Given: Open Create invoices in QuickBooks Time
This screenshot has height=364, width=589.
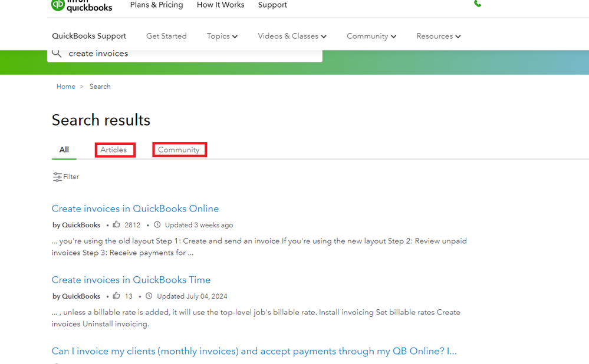Looking at the screenshot, I should click(x=131, y=280).
